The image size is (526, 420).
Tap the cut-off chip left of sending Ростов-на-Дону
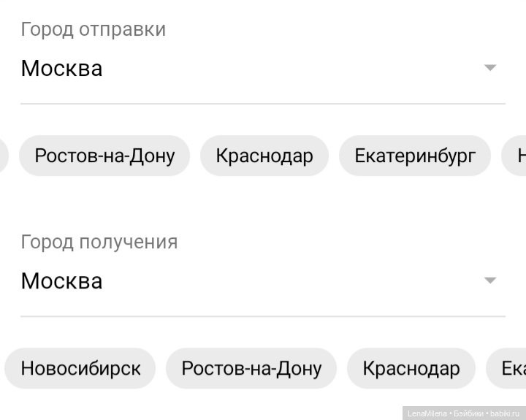pyautogui.click(x=3, y=156)
